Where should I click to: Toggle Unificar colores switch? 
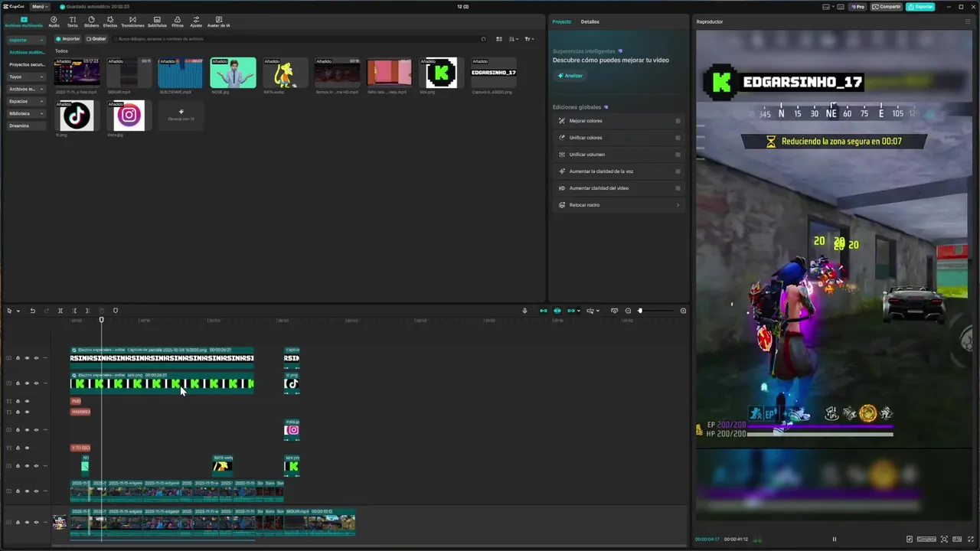[x=678, y=138]
